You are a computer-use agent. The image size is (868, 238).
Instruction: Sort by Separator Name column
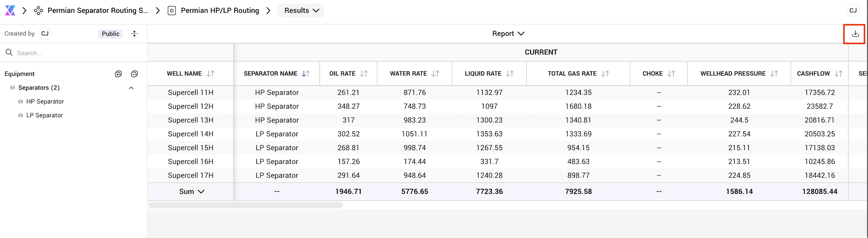click(x=306, y=74)
